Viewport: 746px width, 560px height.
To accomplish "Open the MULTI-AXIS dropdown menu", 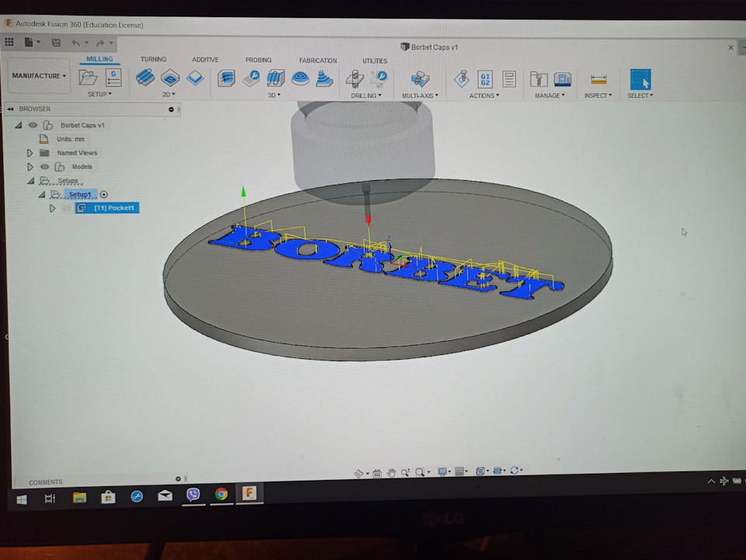I will [420, 96].
